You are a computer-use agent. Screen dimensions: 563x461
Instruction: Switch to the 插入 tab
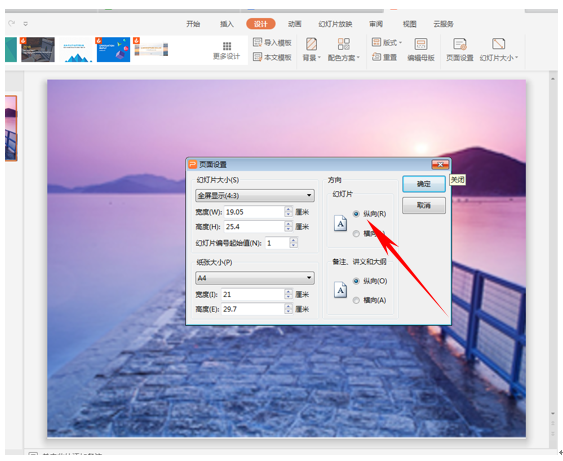[x=227, y=24]
